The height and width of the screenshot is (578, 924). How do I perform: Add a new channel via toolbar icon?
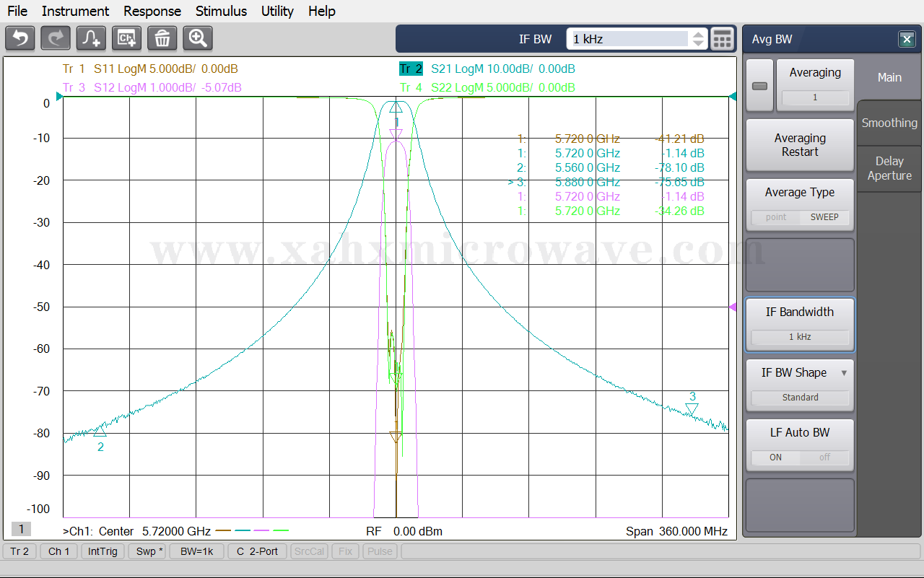[127, 38]
